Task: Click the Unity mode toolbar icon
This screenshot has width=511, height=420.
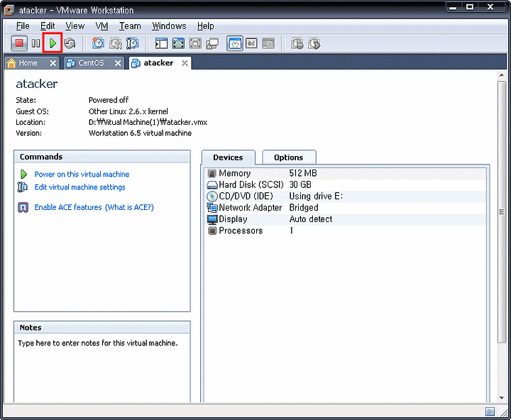Action: pos(212,43)
